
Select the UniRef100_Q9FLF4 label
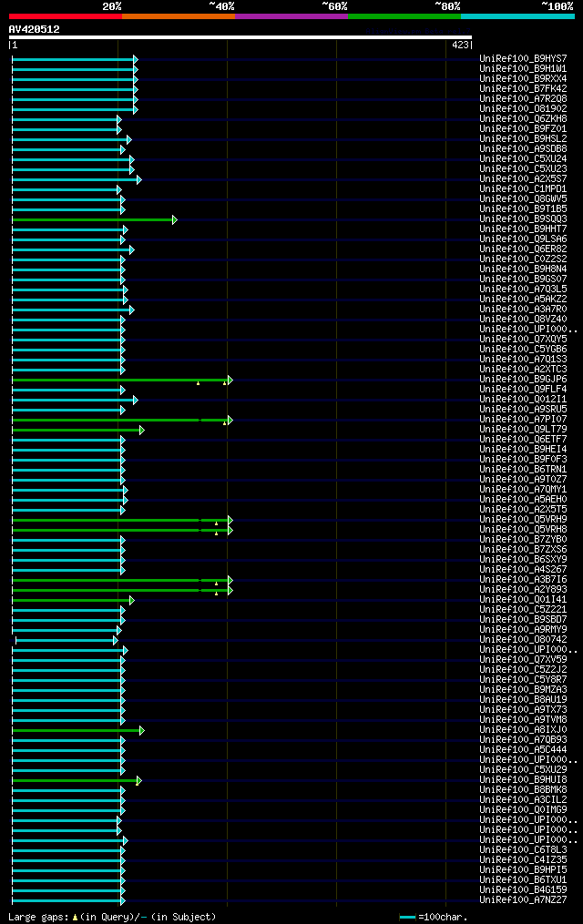(523, 390)
